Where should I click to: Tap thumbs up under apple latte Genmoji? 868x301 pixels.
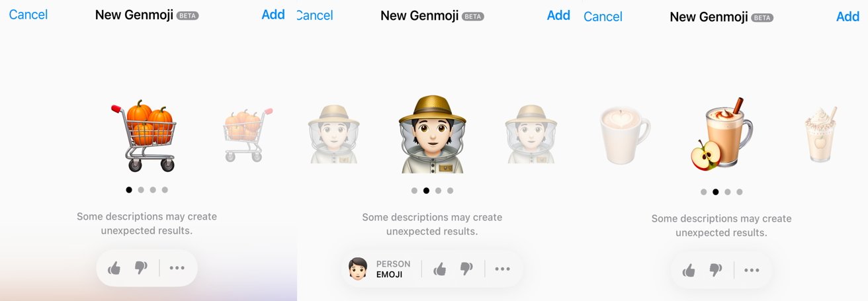(689, 270)
